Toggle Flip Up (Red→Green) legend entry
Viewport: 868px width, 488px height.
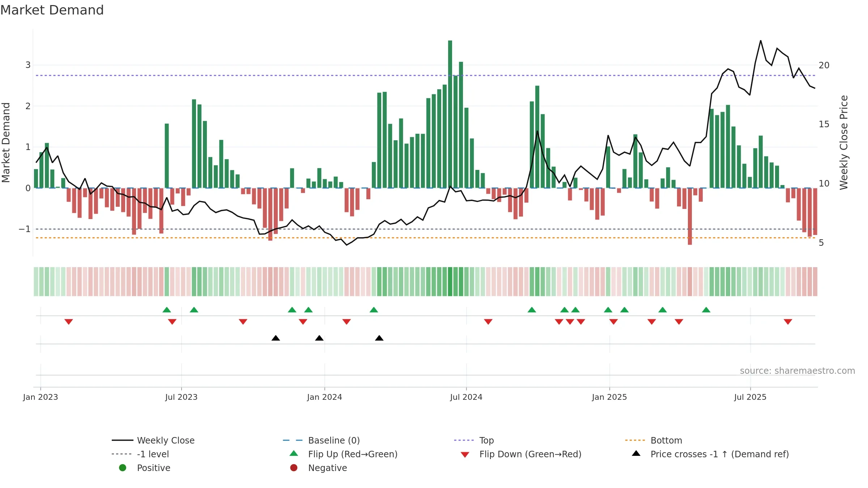click(x=343, y=454)
